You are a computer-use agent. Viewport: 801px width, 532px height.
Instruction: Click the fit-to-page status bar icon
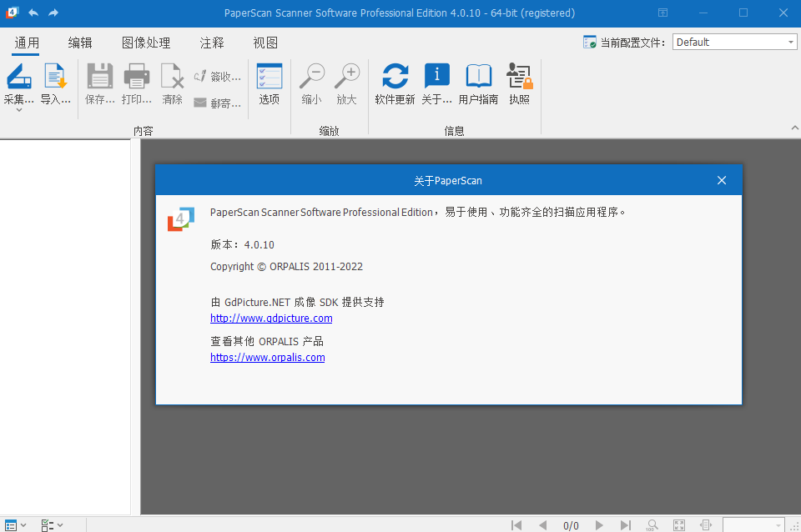(x=679, y=524)
